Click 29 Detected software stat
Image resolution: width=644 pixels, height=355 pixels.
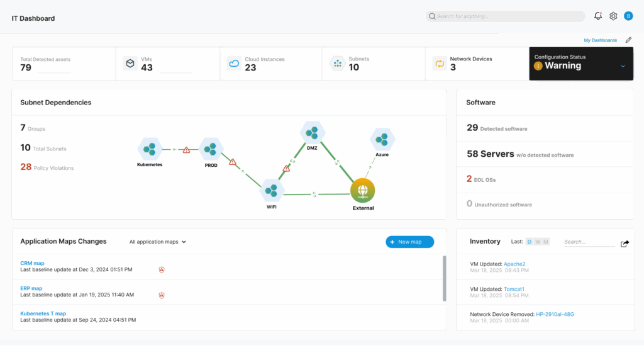pyautogui.click(x=497, y=128)
